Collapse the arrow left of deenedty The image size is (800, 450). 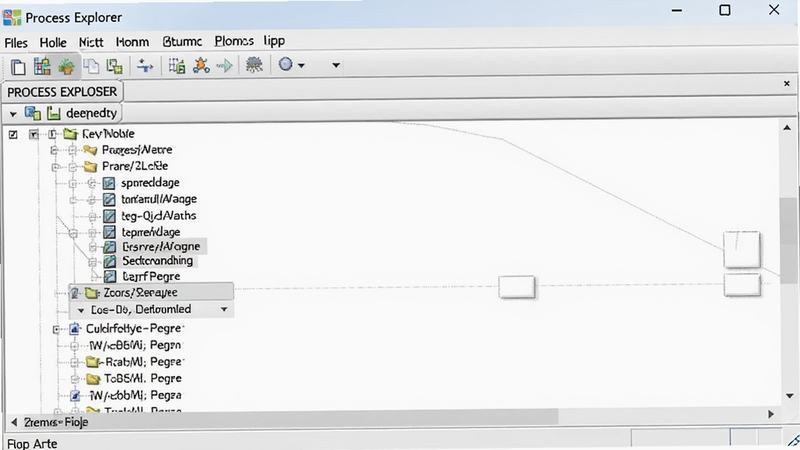point(13,114)
